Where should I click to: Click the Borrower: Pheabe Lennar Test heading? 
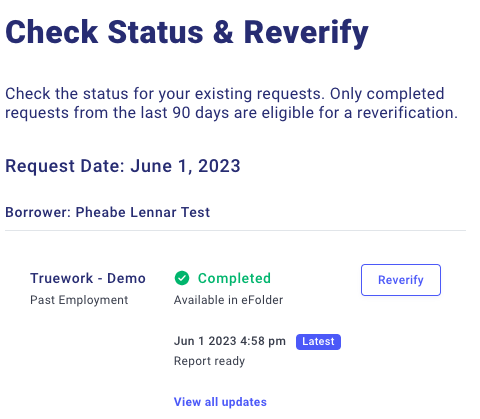pyautogui.click(x=107, y=212)
